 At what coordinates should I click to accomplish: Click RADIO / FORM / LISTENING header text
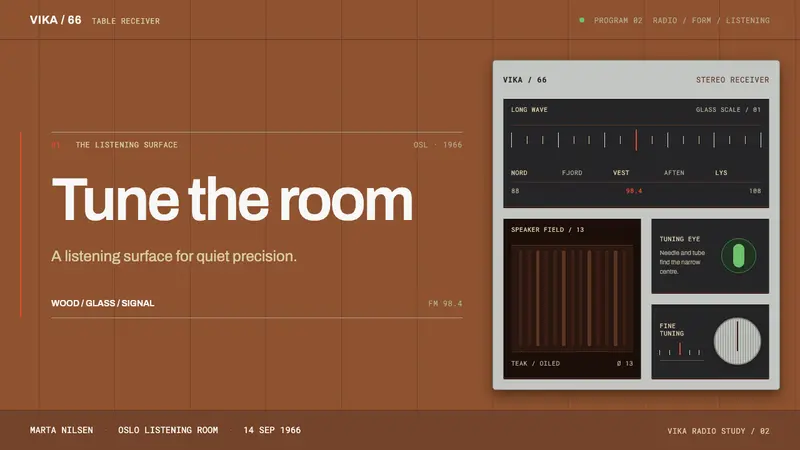tap(711, 20)
